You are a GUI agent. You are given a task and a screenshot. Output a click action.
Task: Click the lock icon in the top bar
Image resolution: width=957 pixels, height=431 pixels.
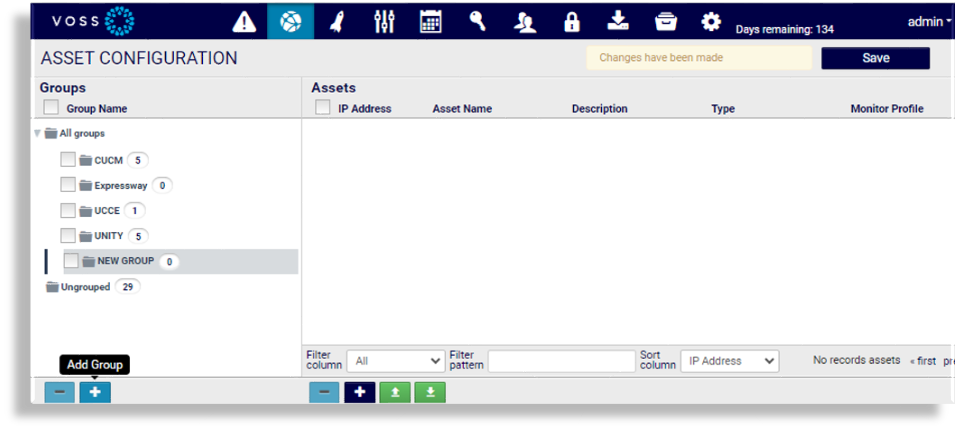pos(571,22)
